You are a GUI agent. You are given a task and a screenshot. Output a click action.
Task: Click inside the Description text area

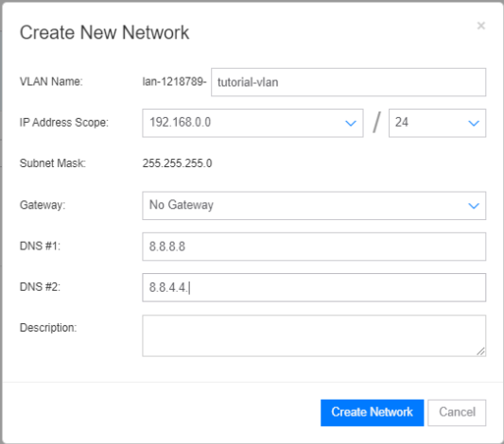pos(314,335)
